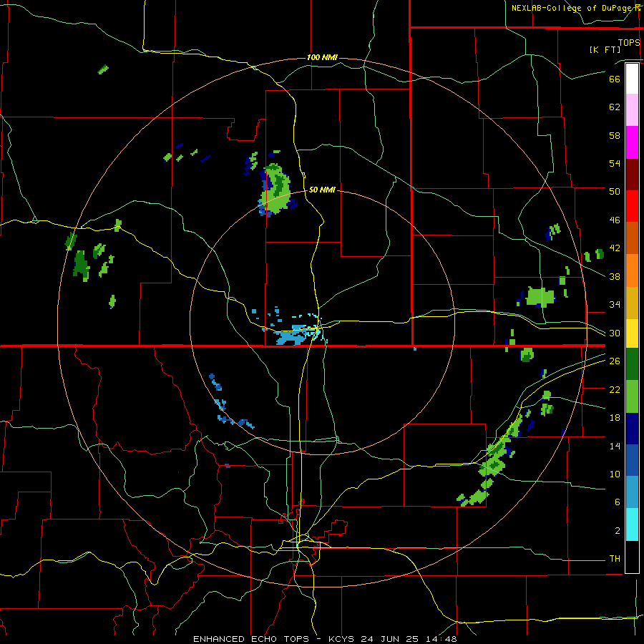Click the "[K FT]" units label
The image size is (644, 644).
tap(605, 49)
